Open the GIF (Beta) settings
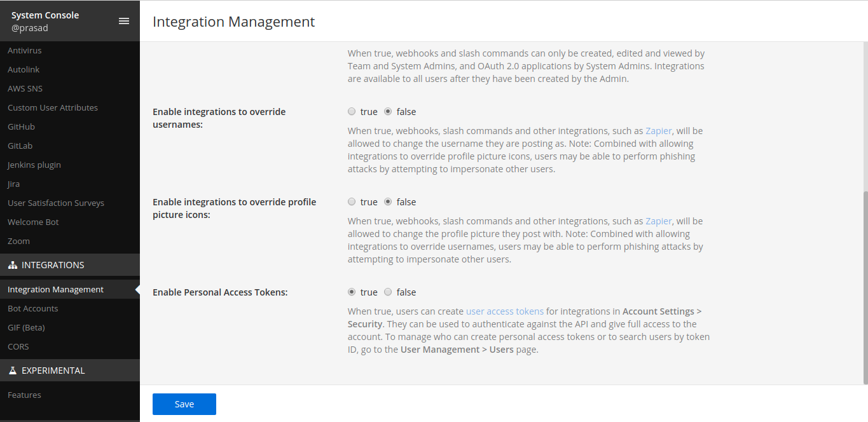868x422 pixels. click(27, 327)
